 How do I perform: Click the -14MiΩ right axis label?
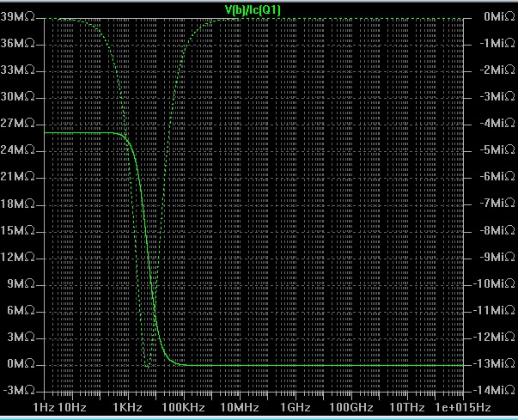click(494, 390)
